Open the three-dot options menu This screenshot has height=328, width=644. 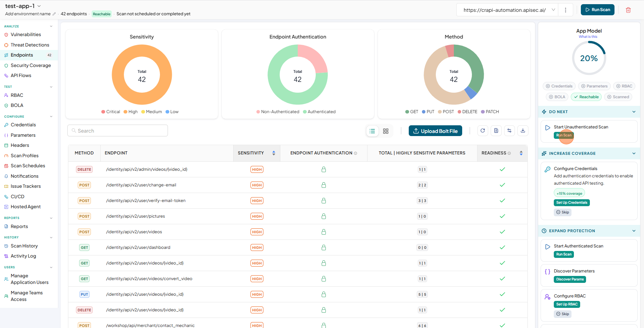point(566,10)
